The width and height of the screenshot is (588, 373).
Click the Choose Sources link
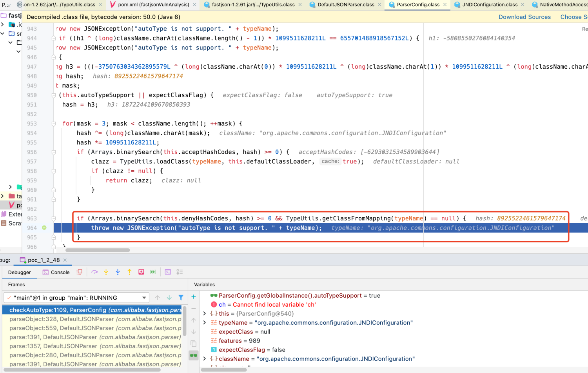(574, 17)
